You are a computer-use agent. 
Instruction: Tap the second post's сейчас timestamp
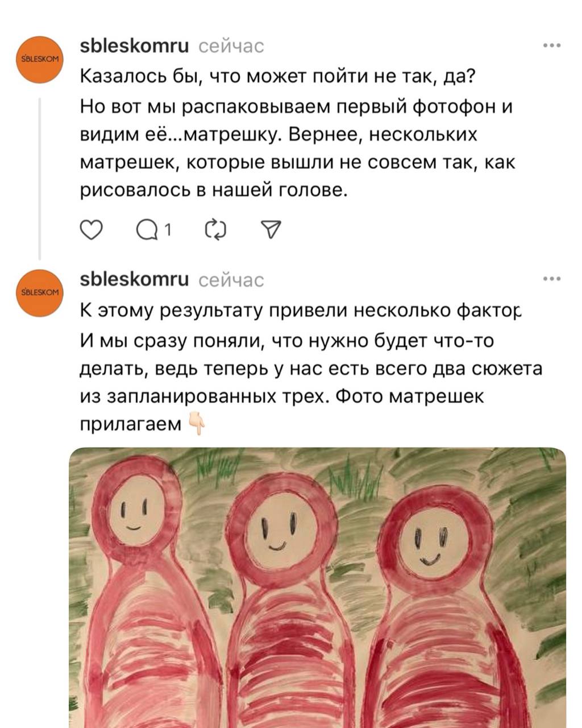[x=231, y=280]
